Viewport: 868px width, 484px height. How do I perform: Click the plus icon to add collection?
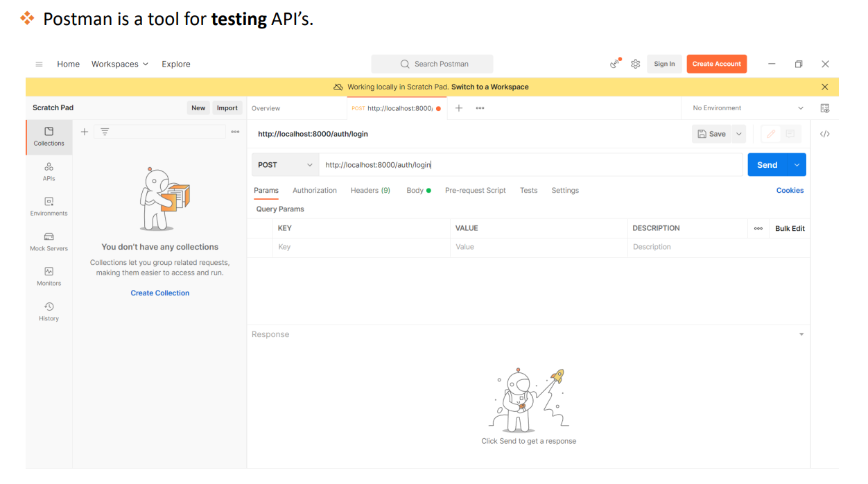(x=85, y=132)
